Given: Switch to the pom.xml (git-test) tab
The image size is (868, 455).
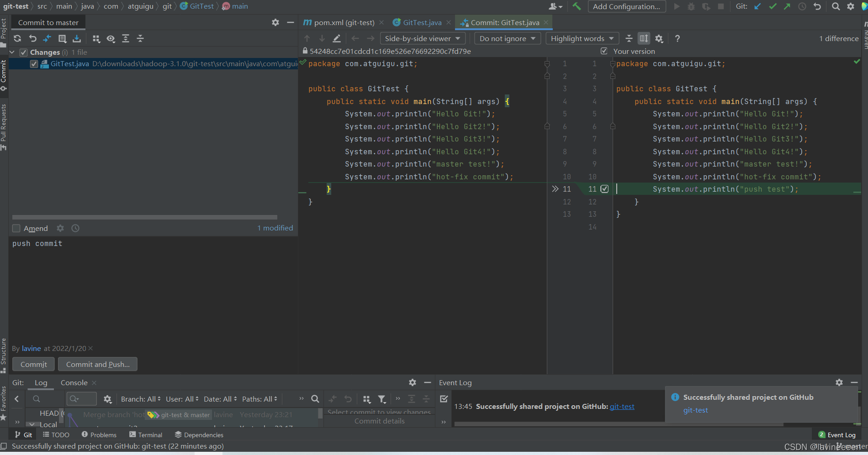Looking at the screenshot, I should point(344,22).
